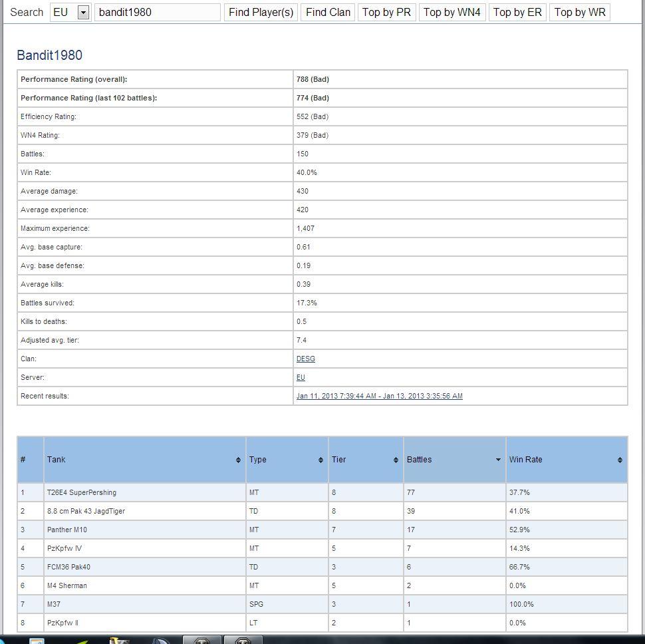
Task: Select the Panther M10 tank cell
Action: pos(145,530)
